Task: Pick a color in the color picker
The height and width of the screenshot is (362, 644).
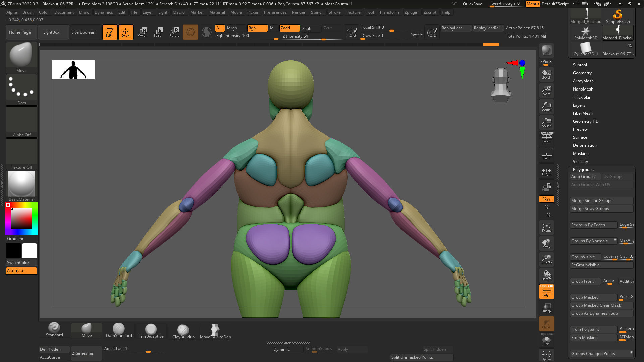Action: pos(21,219)
